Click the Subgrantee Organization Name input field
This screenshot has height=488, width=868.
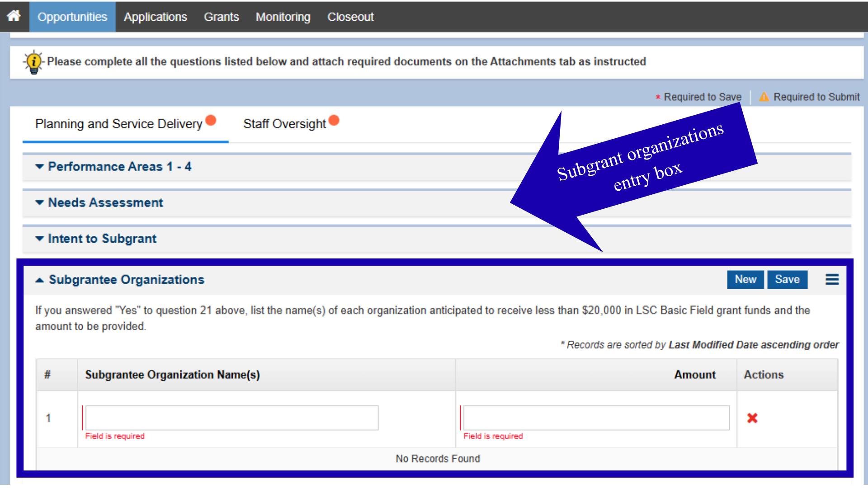231,418
